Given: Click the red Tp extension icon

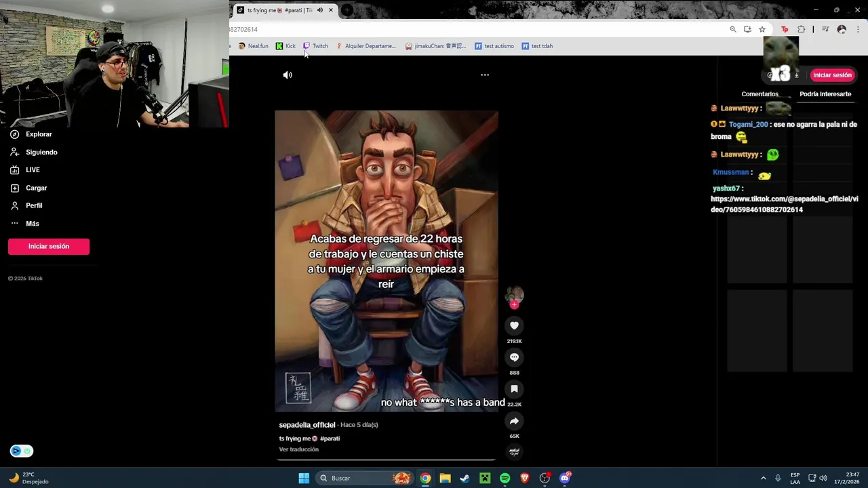Looking at the screenshot, I should pos(785,29).
